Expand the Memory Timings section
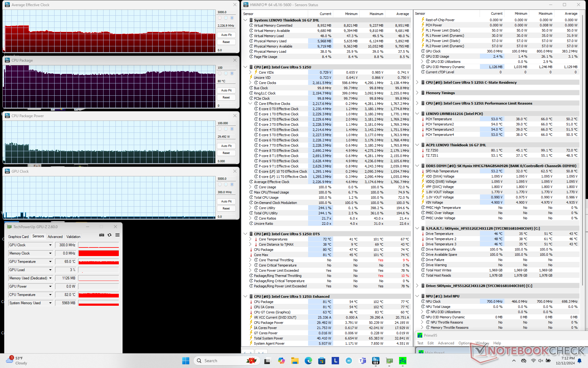Screen dimensions: 588x368 (417, 93)
